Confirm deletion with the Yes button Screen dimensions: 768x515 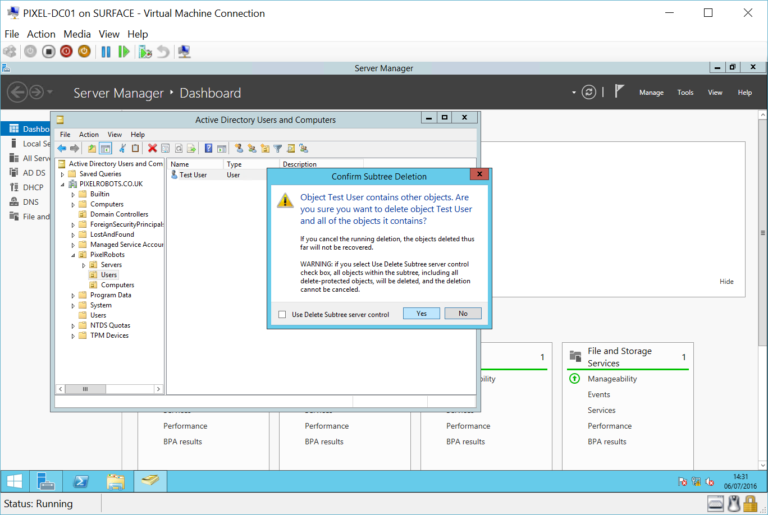[421, 314]
